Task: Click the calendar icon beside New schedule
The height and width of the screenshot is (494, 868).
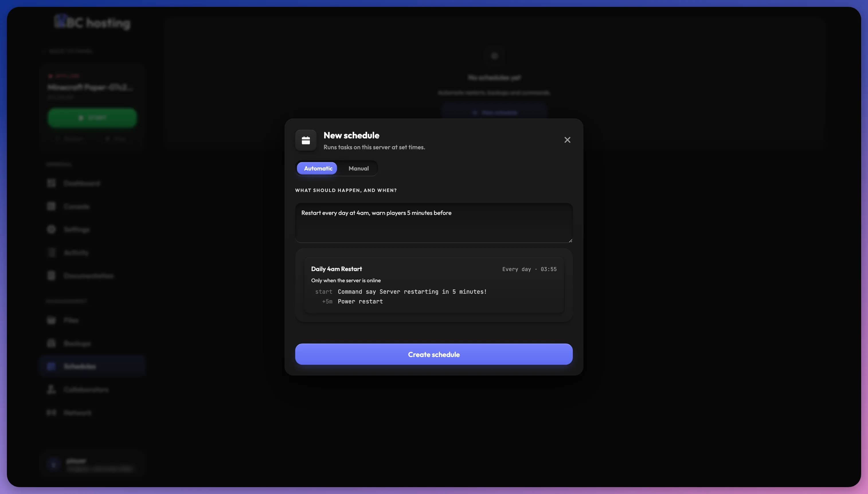Action: pyautogui.click(x=306, y=140)
